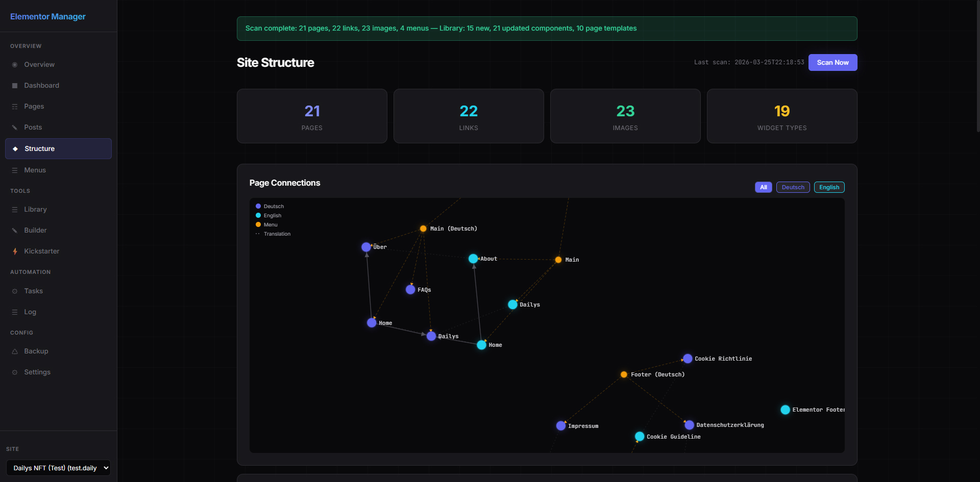This screenshot has width=980, height=482.
Task: Go to Library in sidebar
Action: point(35,210)
